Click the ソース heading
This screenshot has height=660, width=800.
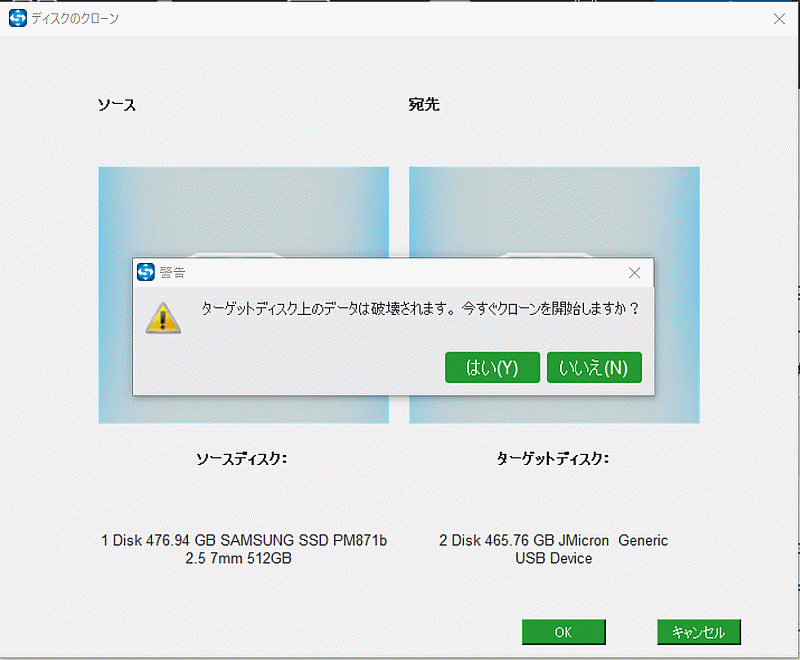117,105
